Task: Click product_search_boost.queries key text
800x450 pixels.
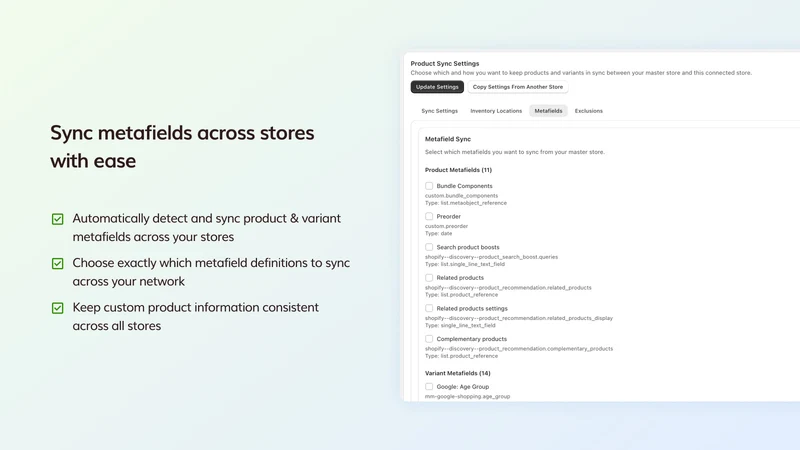Action: click(x=491, y=257)
